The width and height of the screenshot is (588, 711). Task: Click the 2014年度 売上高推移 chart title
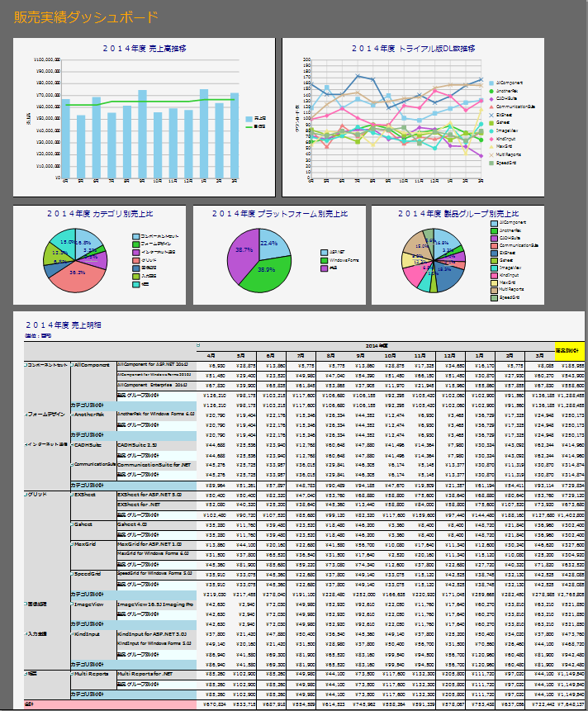145,49
